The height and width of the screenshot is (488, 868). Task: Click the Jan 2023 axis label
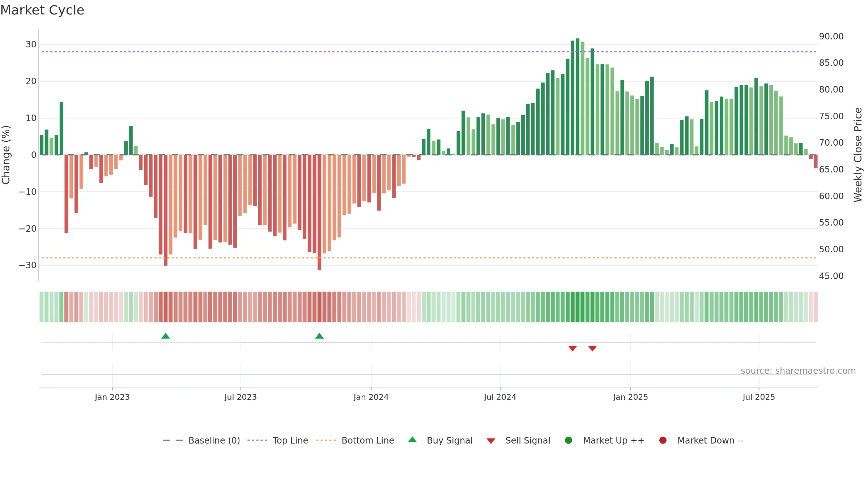click(112, 397)
